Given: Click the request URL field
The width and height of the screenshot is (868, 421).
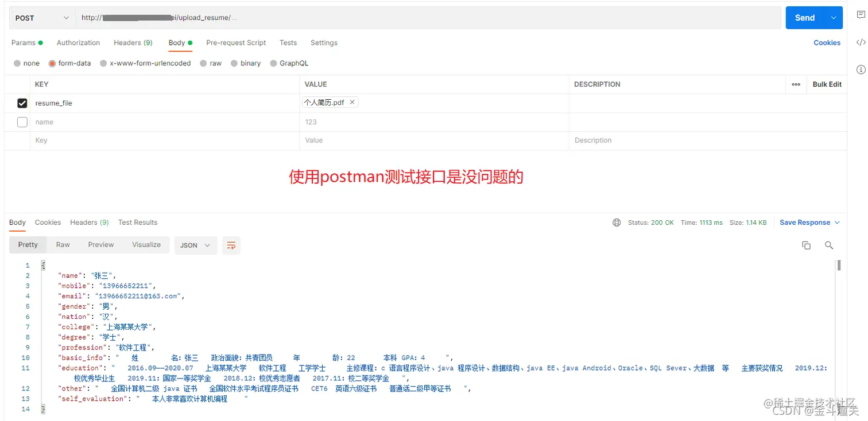Looking at the screenshot, I should pyautogui.click(x=428, y=18).
